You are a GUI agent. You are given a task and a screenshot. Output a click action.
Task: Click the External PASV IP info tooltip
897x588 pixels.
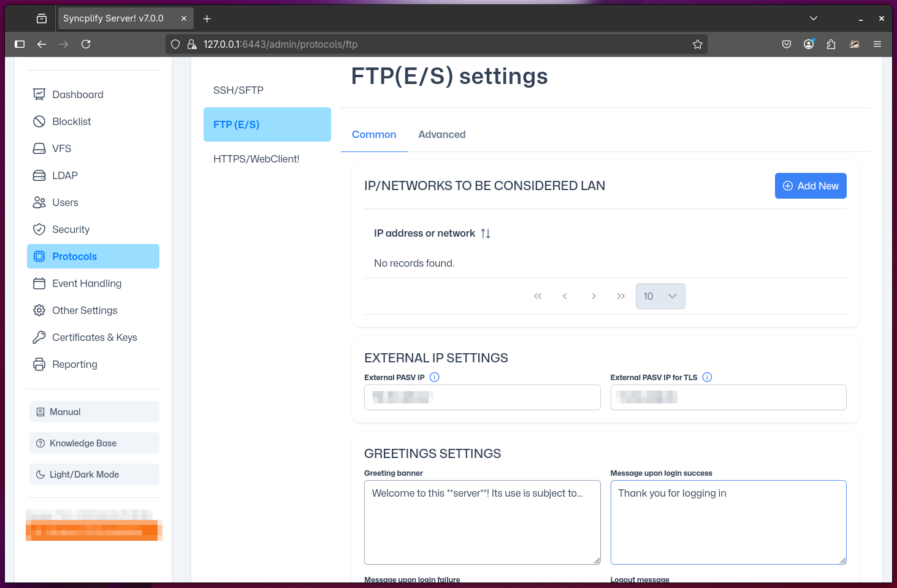click(x=434, y=377)
